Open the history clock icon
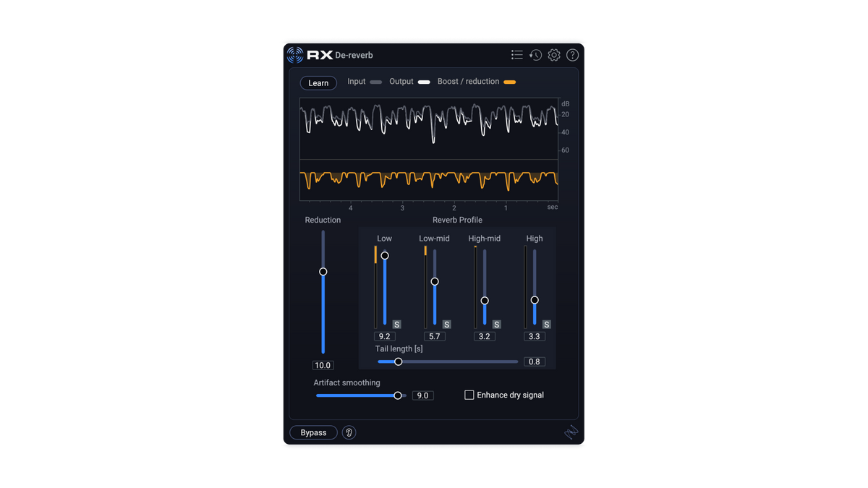Viewport: 868px width, 488px height. [x=535, y=55]
